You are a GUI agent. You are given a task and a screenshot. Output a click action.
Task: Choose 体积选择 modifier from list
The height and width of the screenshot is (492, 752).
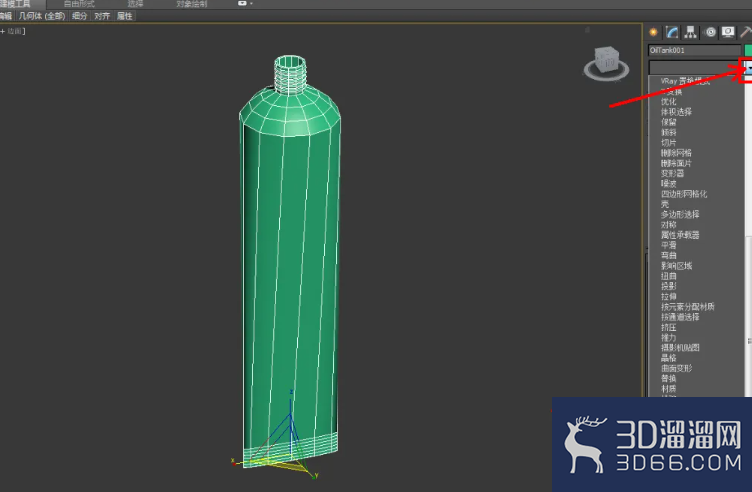click(676, 112)
